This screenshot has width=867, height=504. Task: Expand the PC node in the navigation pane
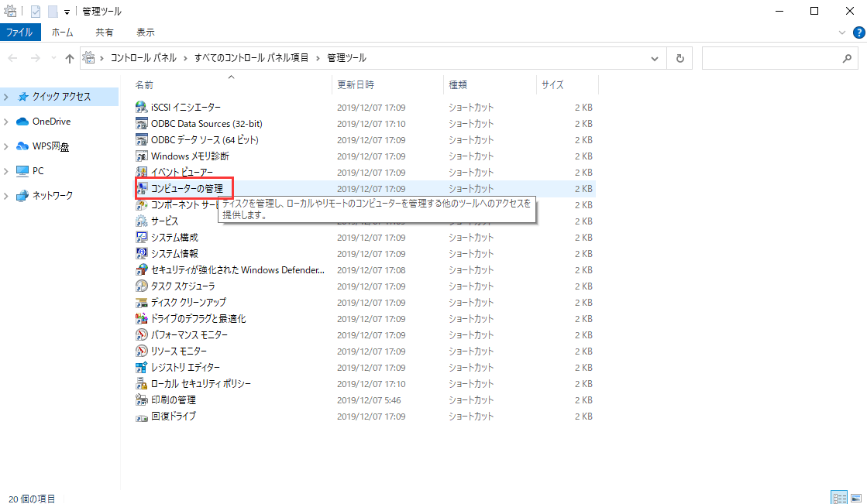coord(6,170)
